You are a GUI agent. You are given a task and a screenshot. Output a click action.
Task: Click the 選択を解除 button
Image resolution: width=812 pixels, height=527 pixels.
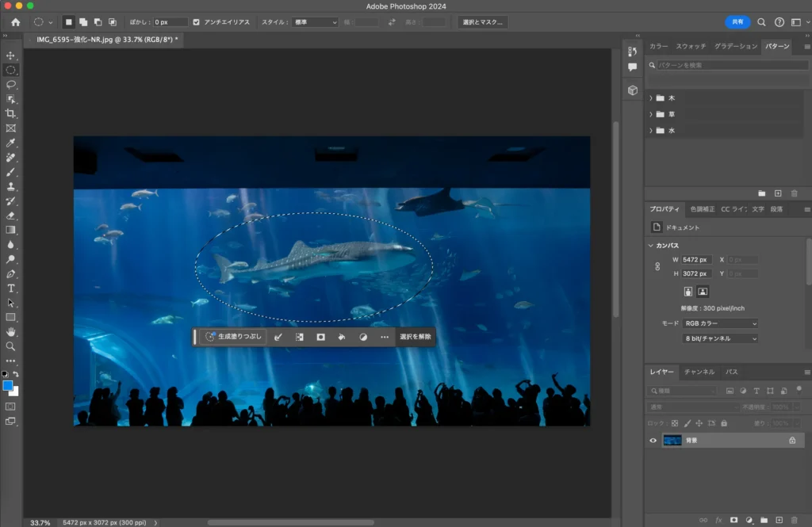[x=416, y=337]
